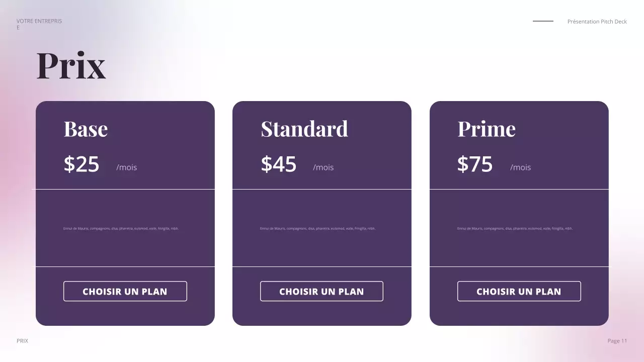This screenshot has height=362, width=644.
Task: Click the description text in the Prime card
Action: point(515,228)
